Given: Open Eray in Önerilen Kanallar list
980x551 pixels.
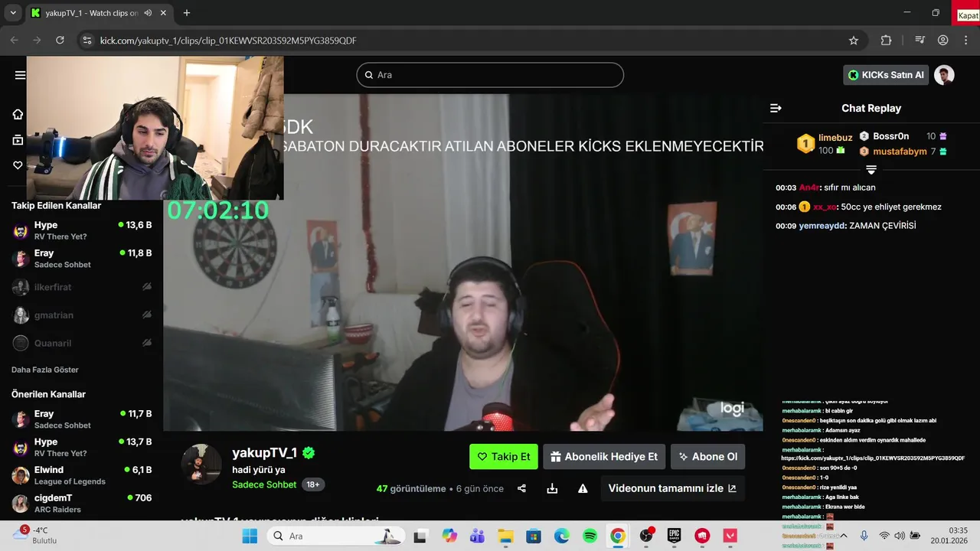Looking at the screenshot, I should 81,419.
